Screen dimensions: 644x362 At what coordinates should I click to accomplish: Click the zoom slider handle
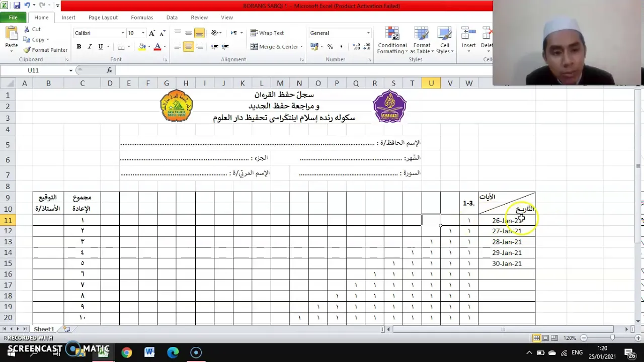click(x=612, y=338)
